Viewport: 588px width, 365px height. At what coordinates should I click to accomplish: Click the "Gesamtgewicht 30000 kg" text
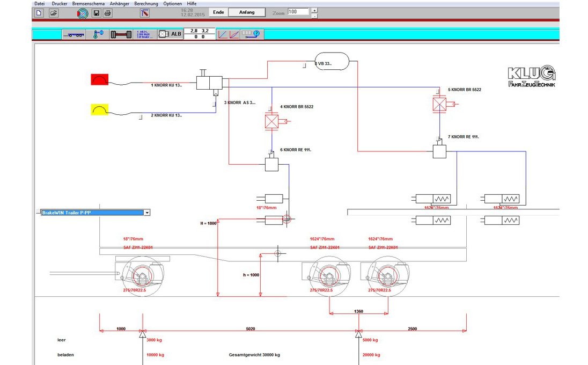point(254,354)
